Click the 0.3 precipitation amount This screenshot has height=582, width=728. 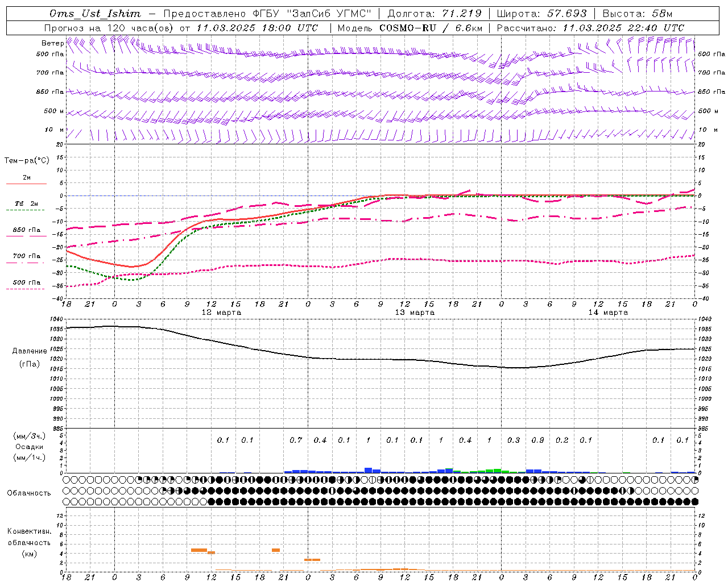(x=514, y=440)
